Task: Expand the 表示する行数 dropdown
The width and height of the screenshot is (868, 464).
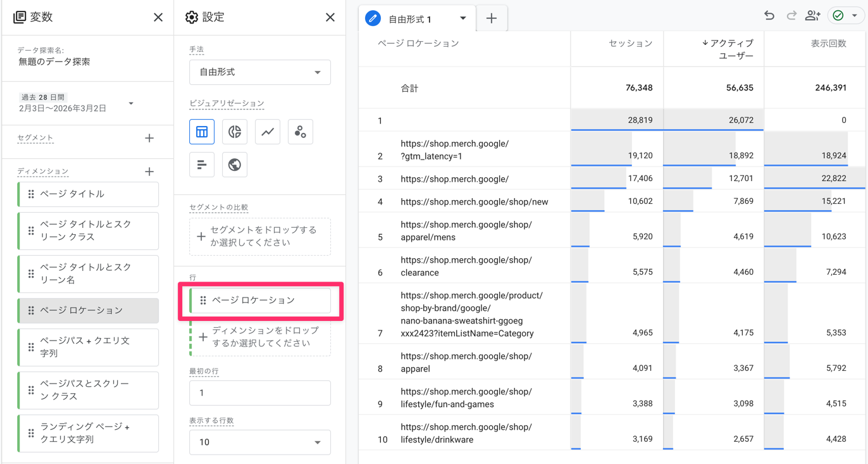Action: [259, 442]
